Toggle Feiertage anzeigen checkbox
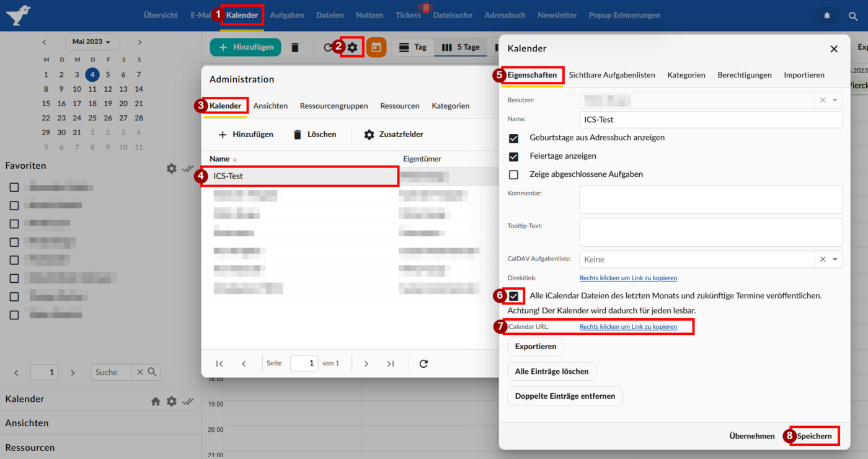Viewport: 868px width, 459px height. (513, 156)
